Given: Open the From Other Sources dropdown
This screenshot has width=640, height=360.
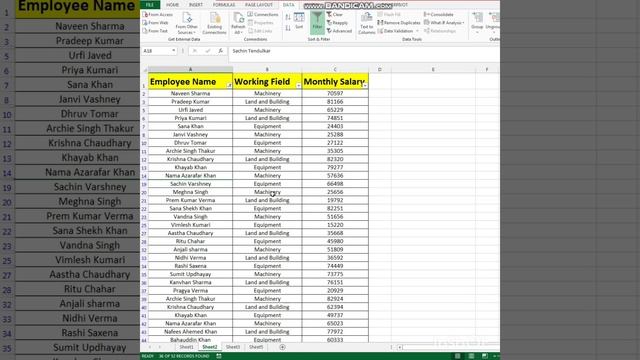Looking at the screenshot, I should coord(187,23).
